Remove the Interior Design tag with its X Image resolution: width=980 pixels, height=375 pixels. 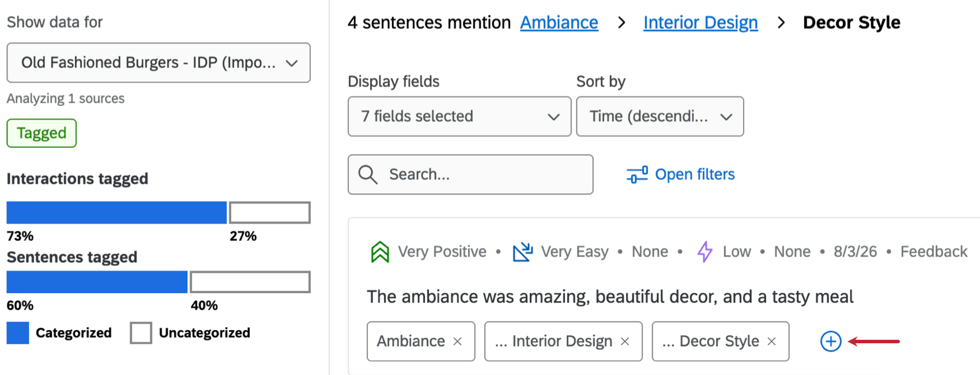(624, 342)
